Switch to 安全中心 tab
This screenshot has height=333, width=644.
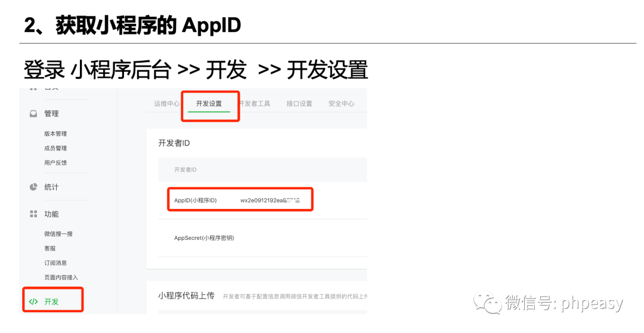click(x=341, y=104)
